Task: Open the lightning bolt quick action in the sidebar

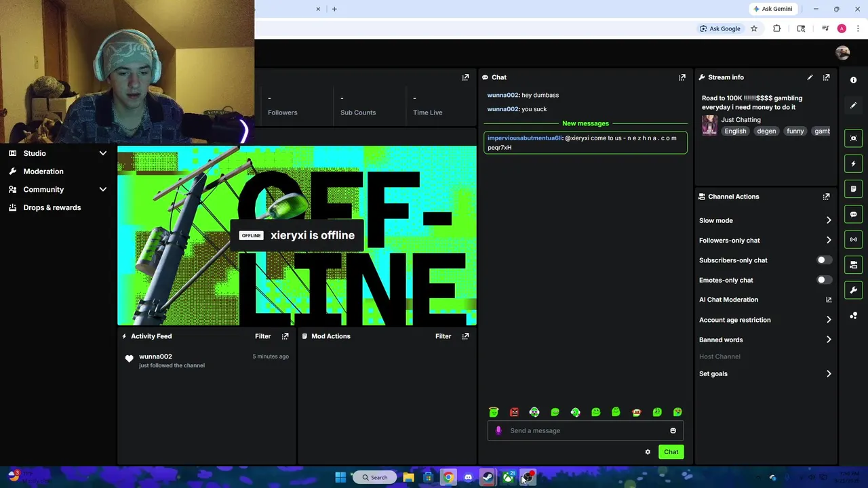Action: click(853, 163)
